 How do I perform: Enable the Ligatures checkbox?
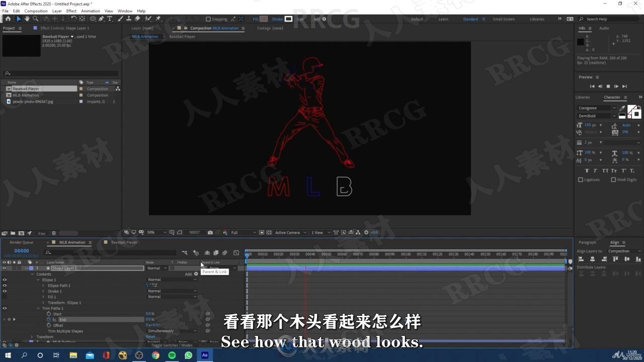(x=581, y=179)
